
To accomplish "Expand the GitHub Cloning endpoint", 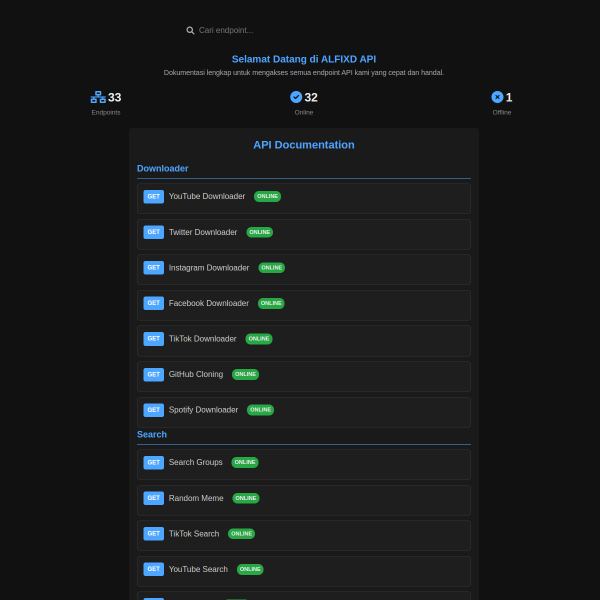I will [x=304, y=377].
